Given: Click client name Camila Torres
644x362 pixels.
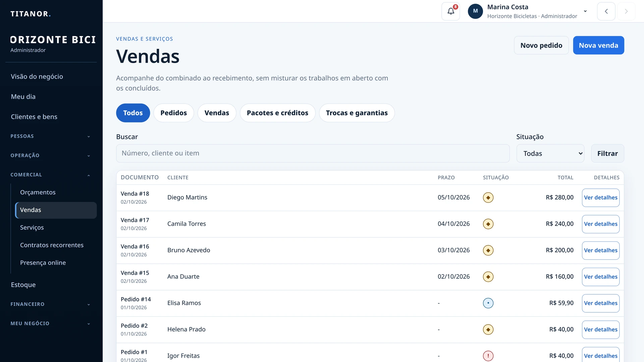Looking at the screenshot, I should click(x=186, y=224).
